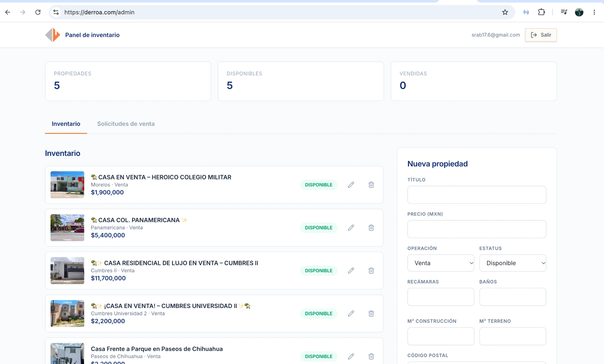Open the media controls icon in toolbar
This screenshot has height=364, width=604.
point(564,12)
